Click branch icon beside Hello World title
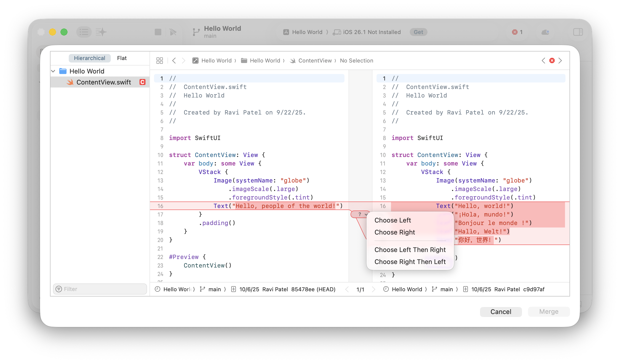 coord(196,32)
